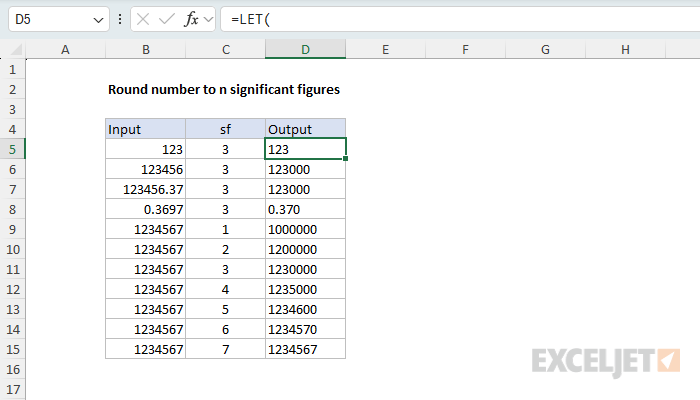
Task: Select row 1 header
Action: pyautogui.click(x=12, y=69)
